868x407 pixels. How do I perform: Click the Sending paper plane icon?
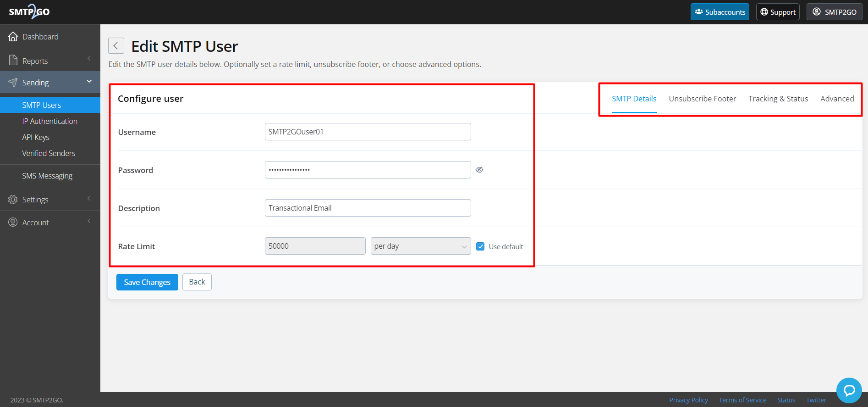[x=13, y=83]
